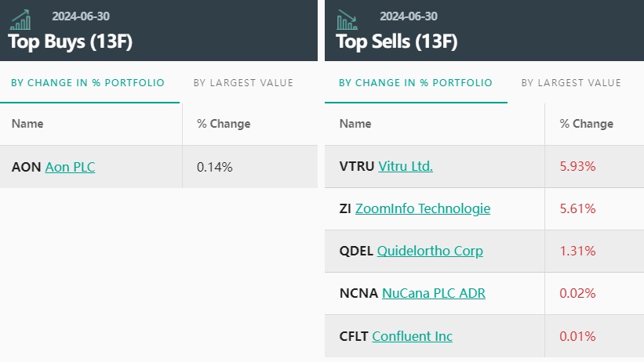Select Top Sells 'By Change in % Portfolio' tab
The height and width of the screenshot is (362, 644).
416,83
